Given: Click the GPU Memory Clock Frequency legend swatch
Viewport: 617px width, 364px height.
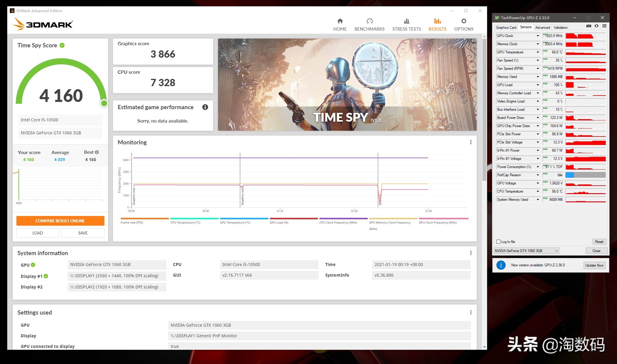Looking at the screenshot, I should [x=393, y=218].
